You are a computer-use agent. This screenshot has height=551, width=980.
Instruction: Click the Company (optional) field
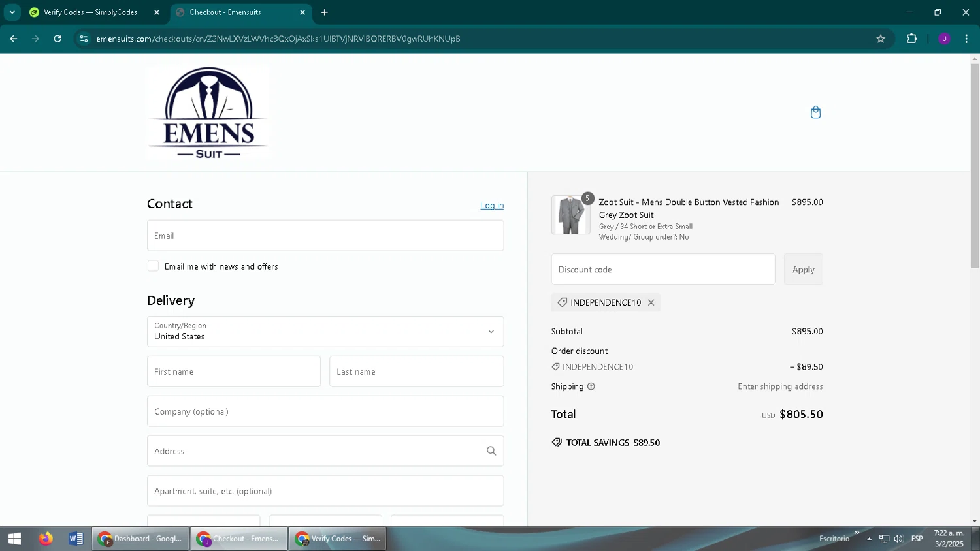[x=325, y=411]
